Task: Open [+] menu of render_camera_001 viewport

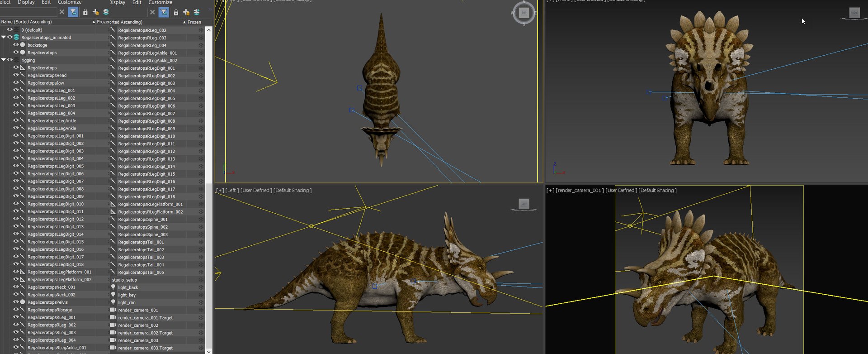Action: tap(550, 191)
